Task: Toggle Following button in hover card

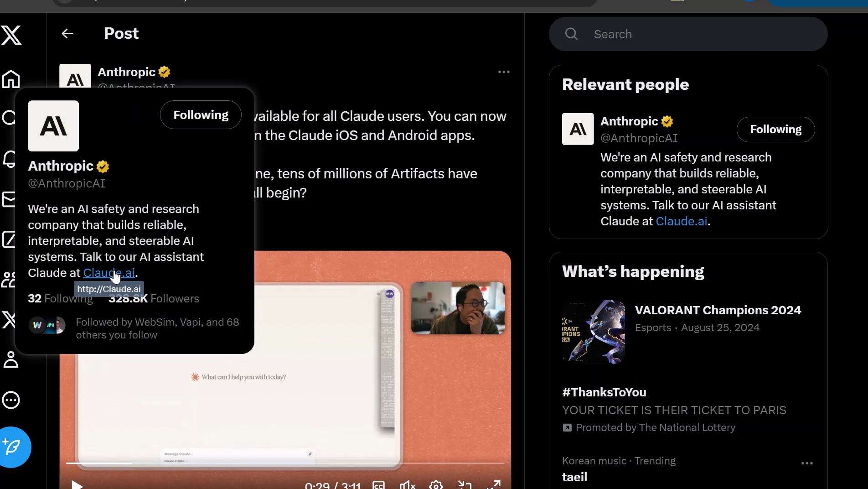Action: (201, 115)
